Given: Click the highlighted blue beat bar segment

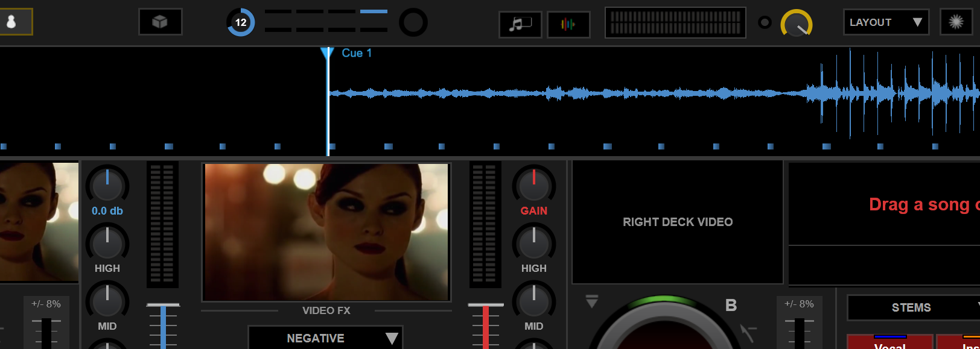Looking at the screenshot, I should pos(374,11).
